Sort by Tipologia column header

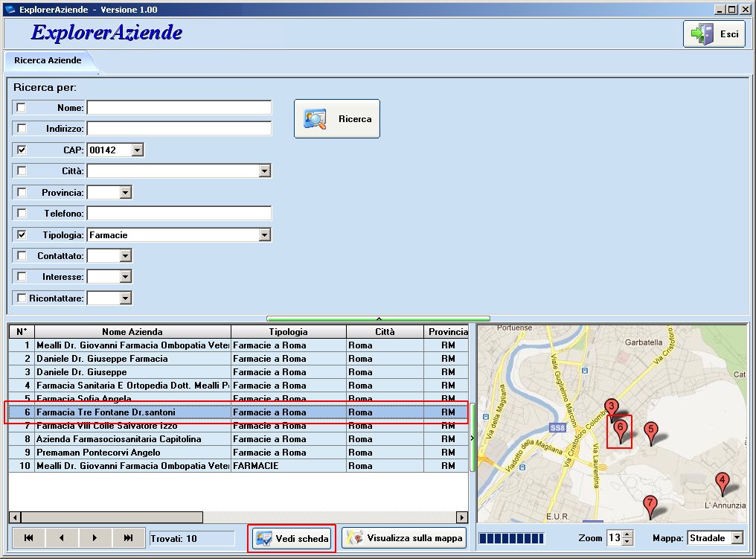coord(288,331)
